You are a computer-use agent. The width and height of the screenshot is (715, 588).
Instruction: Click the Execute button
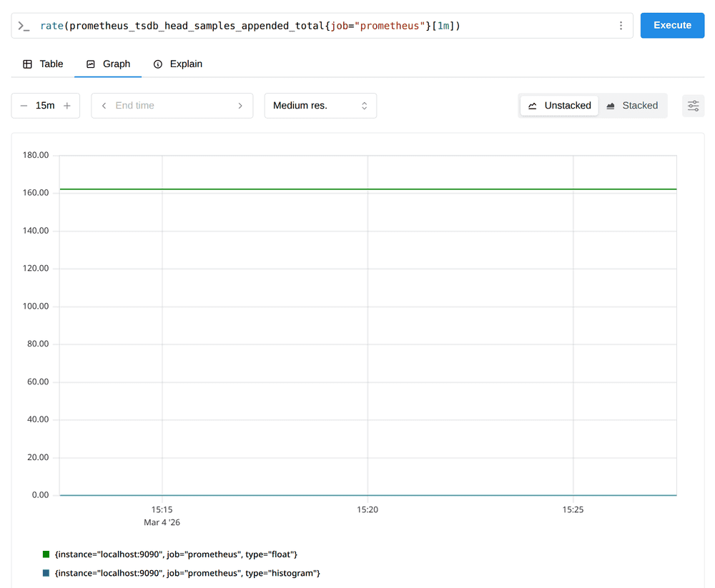672,25
